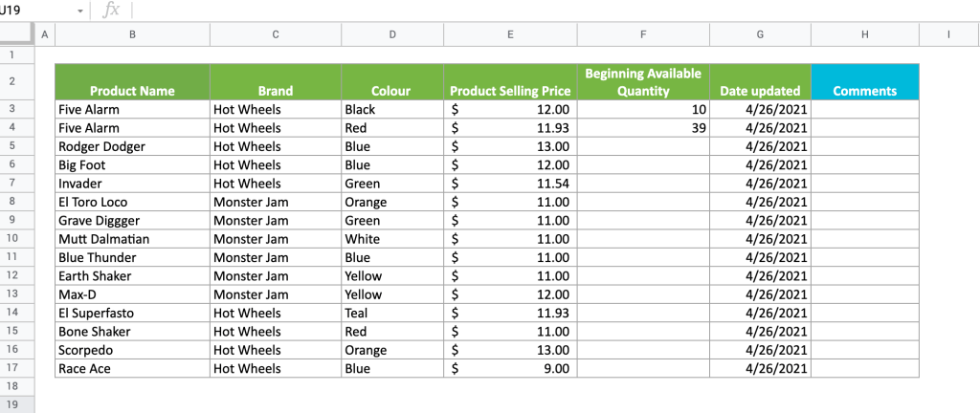Screen dimensions: 980x413
Task: Click the fx insert function icon
Action: 111,11
